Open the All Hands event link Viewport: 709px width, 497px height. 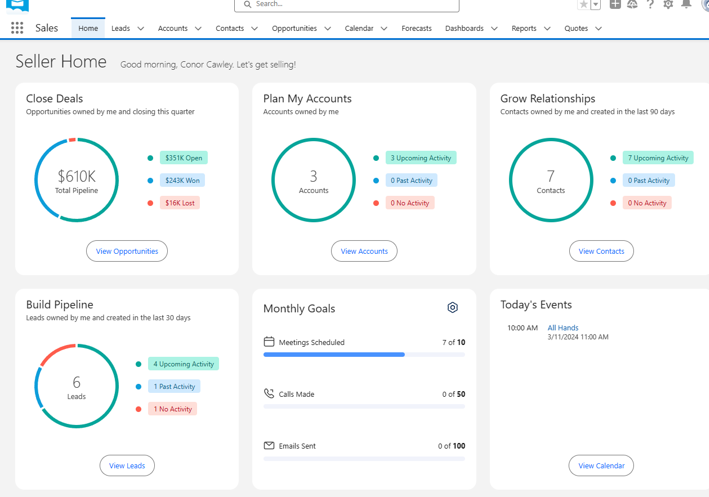click(x=562, y=328)
